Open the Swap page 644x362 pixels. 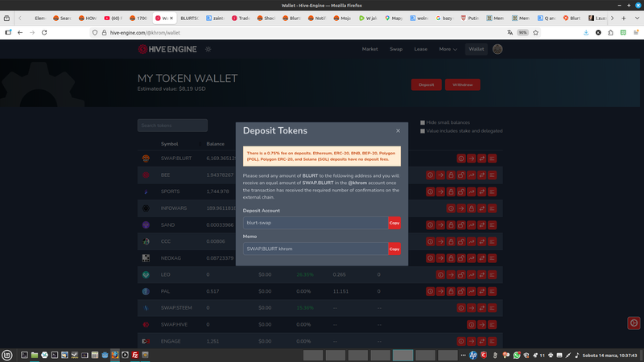[x=396, y=49]
